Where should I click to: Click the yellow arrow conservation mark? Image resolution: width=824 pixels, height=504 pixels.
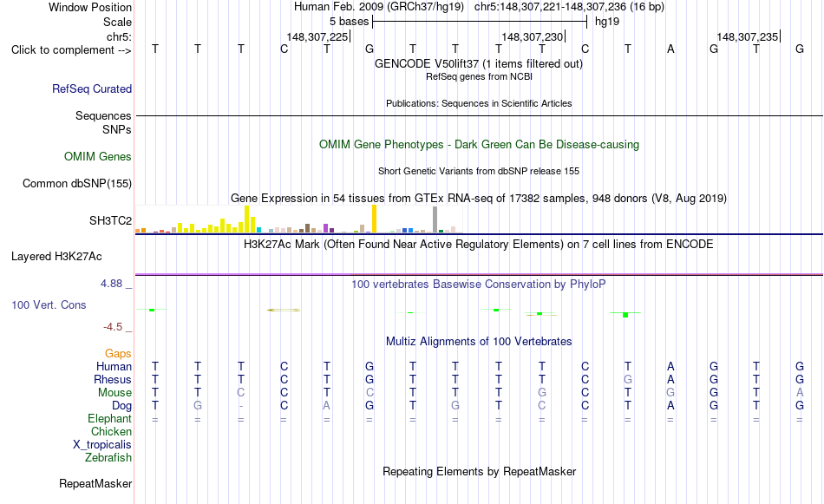pos(284,310)
